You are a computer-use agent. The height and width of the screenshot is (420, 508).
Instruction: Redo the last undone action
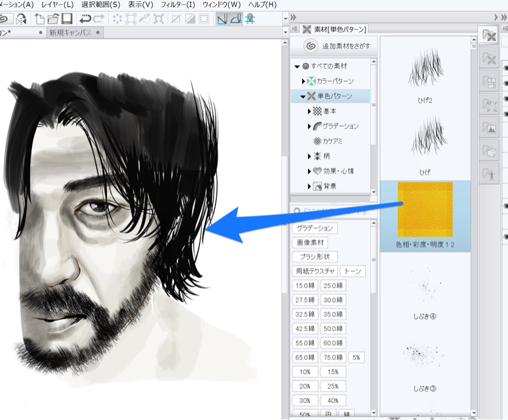point(98,19)
